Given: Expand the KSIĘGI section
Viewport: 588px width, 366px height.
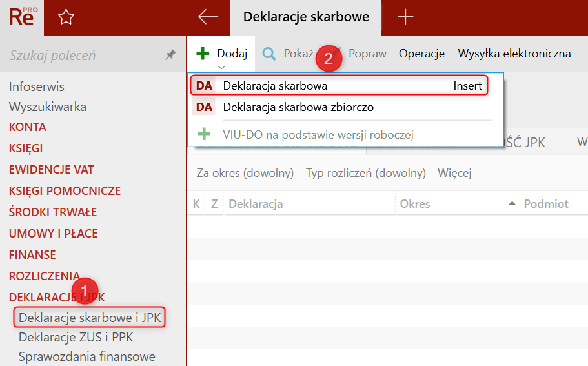Looking at the screenshot, I should (x=26, y=148).
